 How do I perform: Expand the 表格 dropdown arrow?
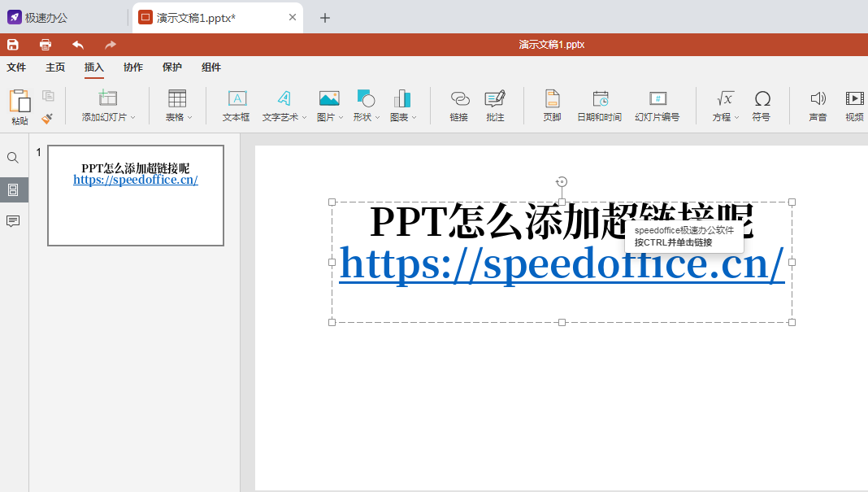190,117
